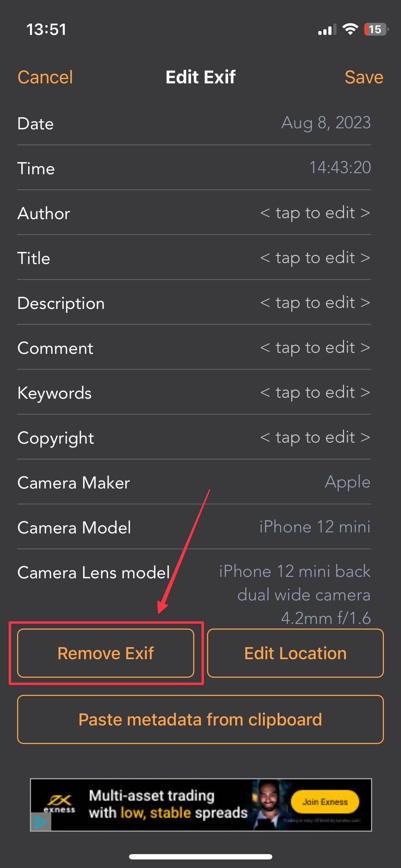Tap Join Exness in the ad
The width and height of the screenshot is (401, 868).
point(325,802)
